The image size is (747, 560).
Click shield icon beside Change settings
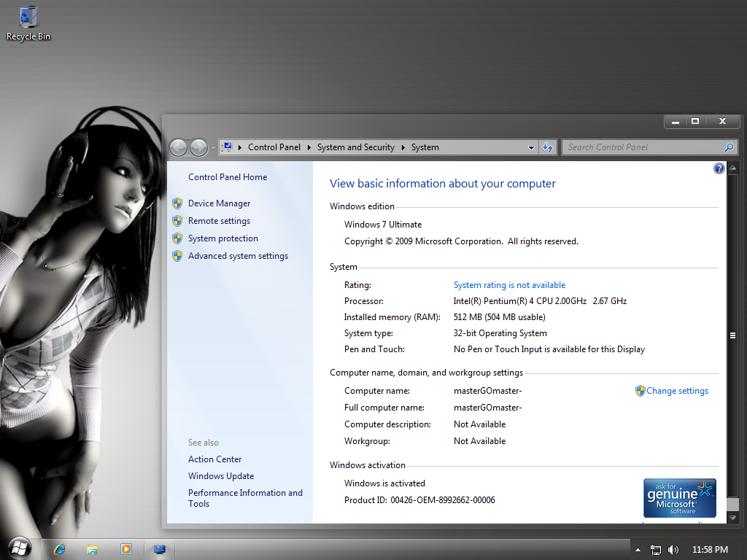(640, 391)
